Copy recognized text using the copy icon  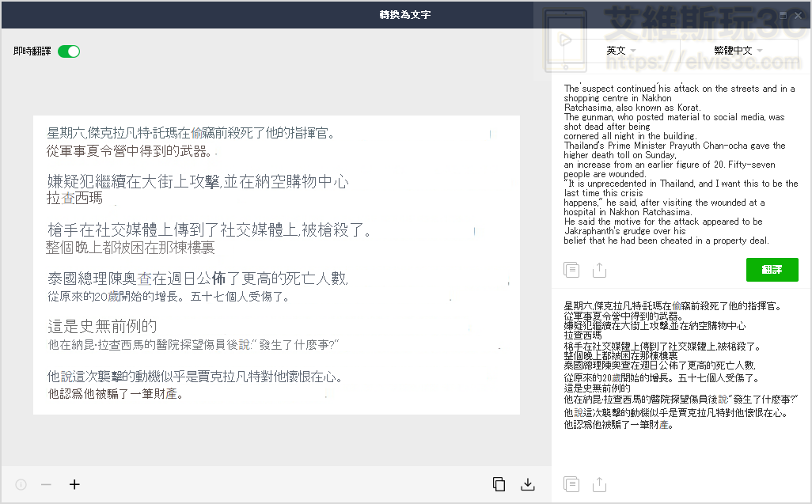coord(498,484)
